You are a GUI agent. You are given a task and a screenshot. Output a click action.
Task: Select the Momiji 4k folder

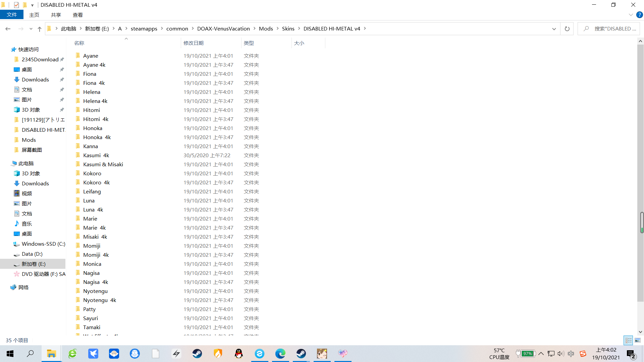tap(96, 255)
